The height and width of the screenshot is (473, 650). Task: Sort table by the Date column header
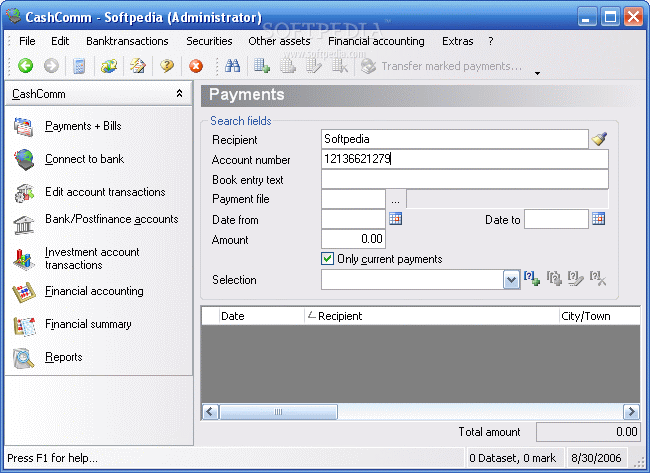click(262, 316)
